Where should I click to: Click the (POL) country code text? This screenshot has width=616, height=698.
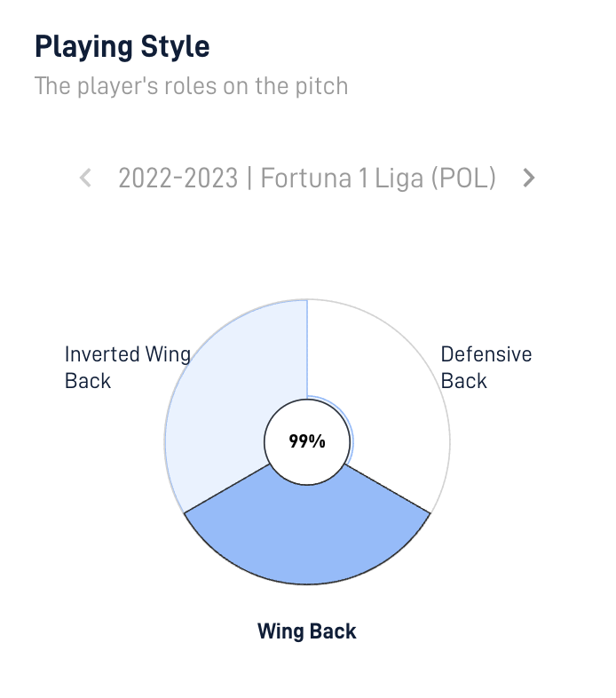(463, 178)
